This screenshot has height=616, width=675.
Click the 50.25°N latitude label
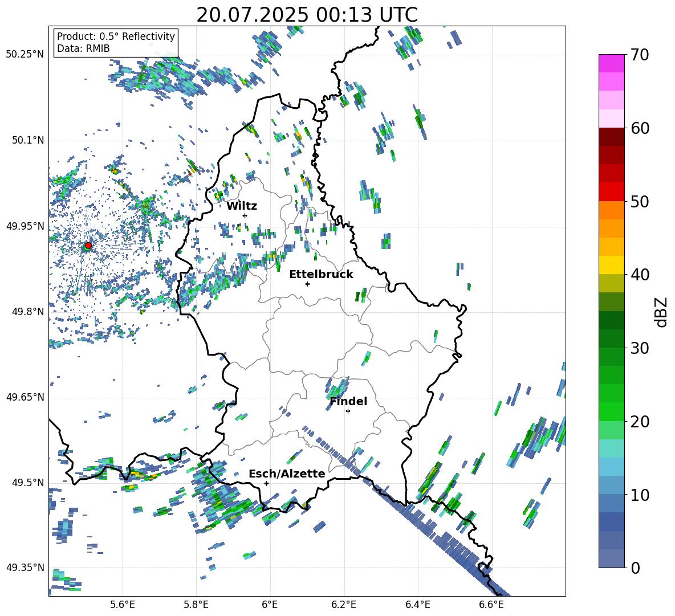pos(25,55)
